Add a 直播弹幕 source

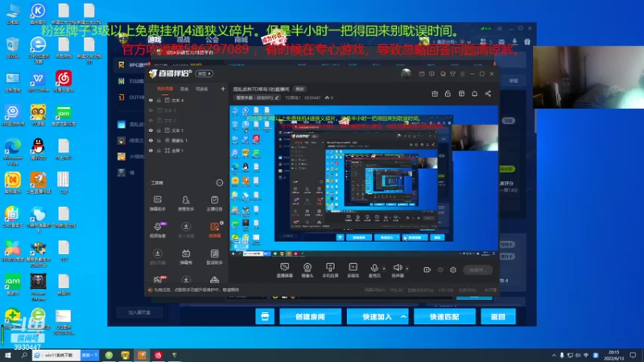pos(285,270)
